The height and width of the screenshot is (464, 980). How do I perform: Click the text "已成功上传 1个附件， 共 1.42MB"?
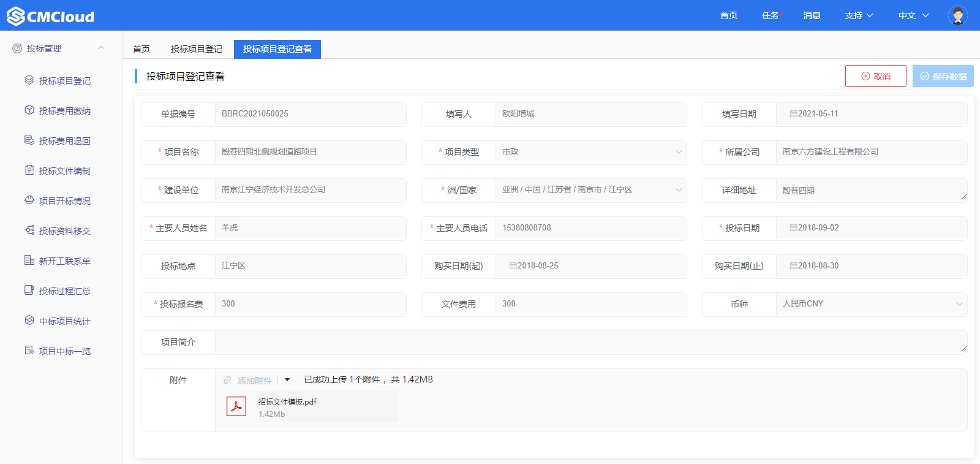pos(368,379)
